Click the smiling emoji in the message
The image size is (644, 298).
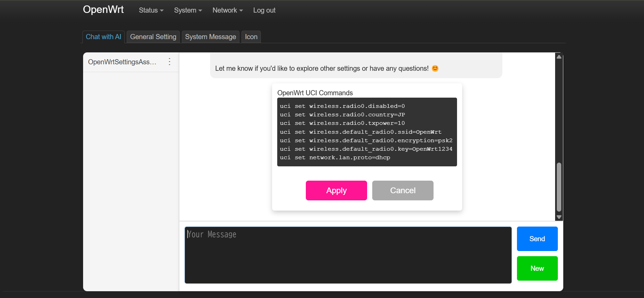tap(435, 68)
